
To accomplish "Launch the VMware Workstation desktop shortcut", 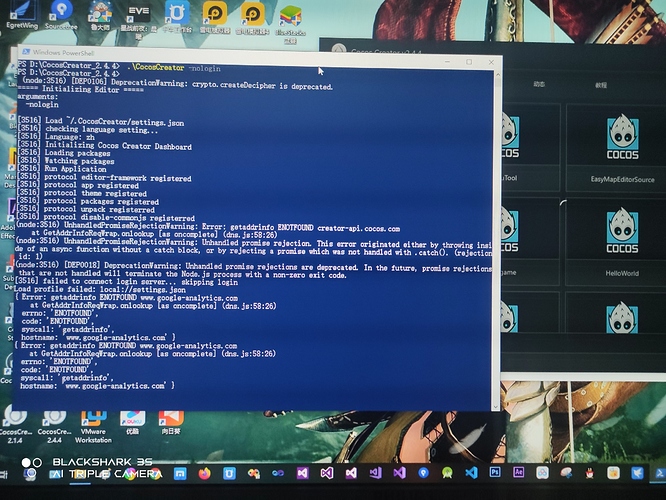I will click(x=93, y=427).
